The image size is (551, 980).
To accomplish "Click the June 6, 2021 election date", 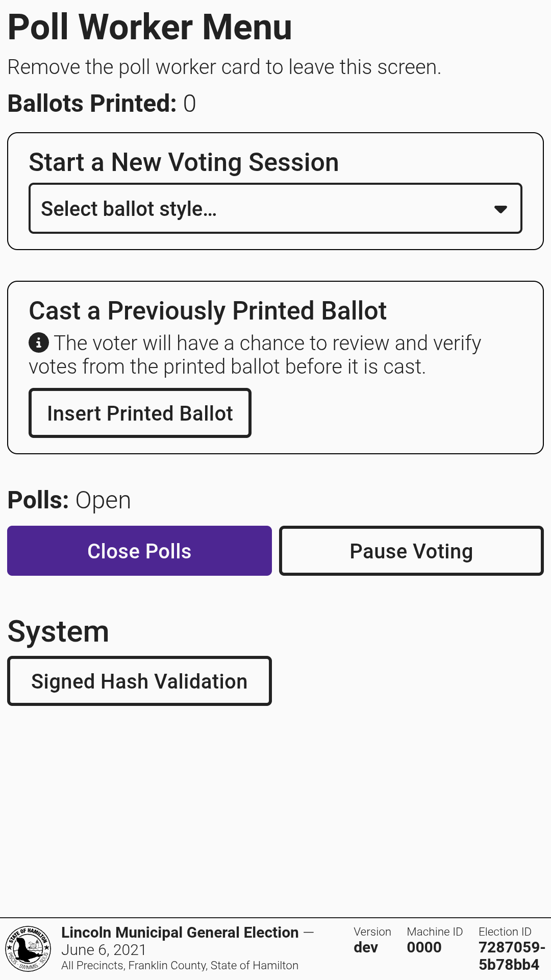I will coord(104,950).
